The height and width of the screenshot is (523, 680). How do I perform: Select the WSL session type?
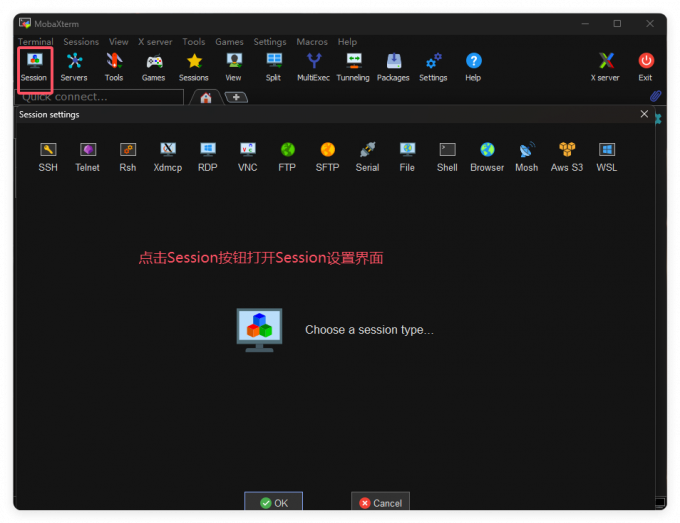(607, 157)
